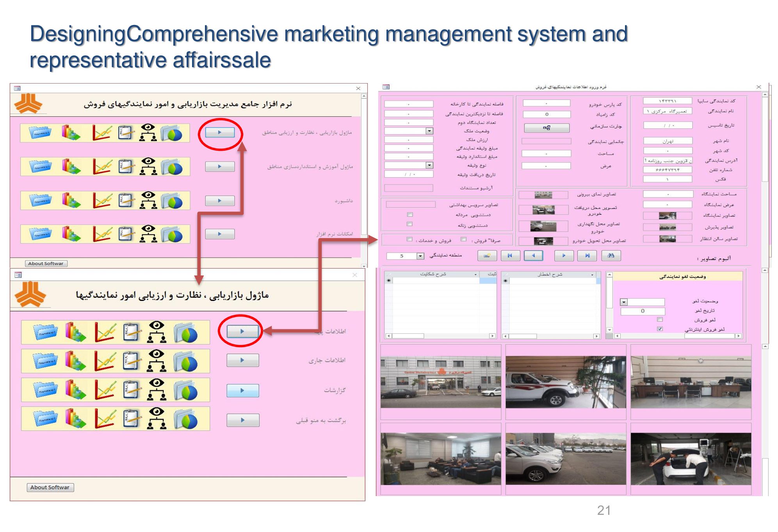Screen dimensions: 778x532
Task: Click the Saipa logo in top-left window
Action: pyautogui.click(x=28, y=104)
